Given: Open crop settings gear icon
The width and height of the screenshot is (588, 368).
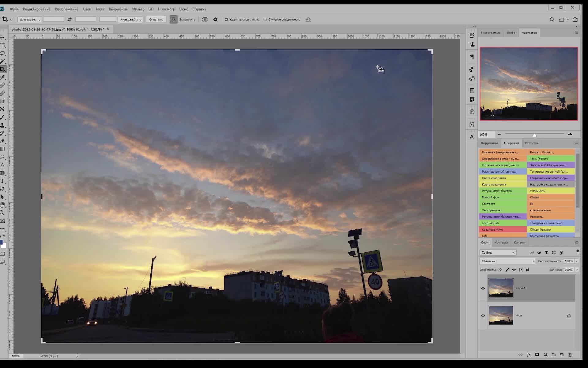Looking at the screenshot, I should click(215, 20).
